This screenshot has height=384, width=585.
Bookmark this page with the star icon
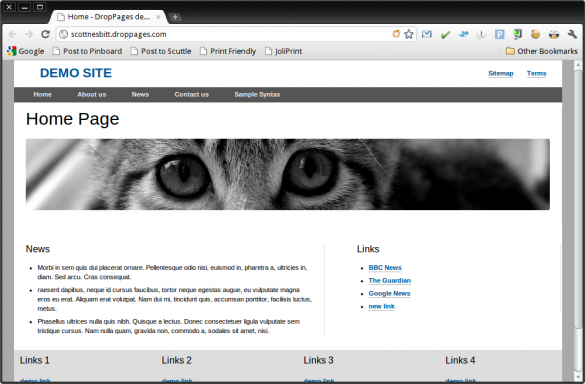point(409,34)
